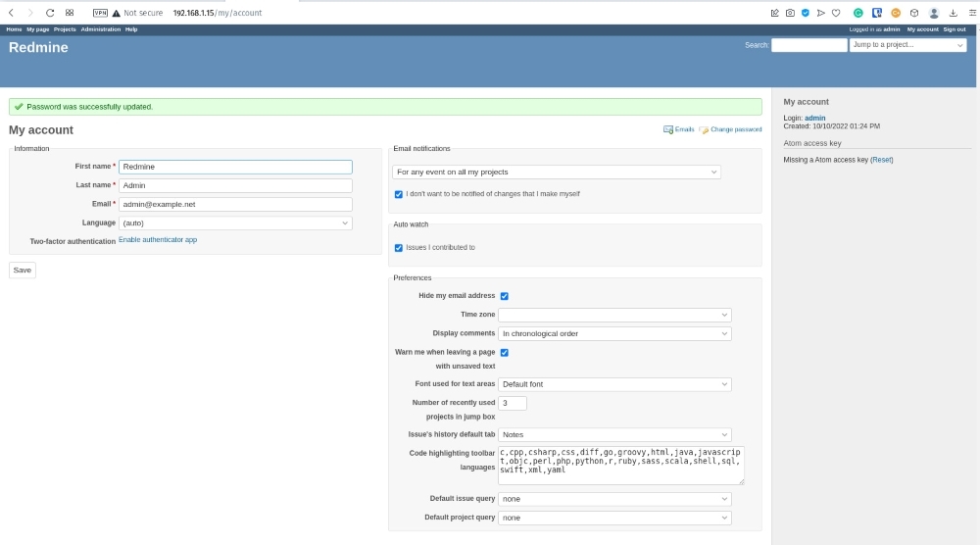Open the browser downloads icon

click(953, 13)
